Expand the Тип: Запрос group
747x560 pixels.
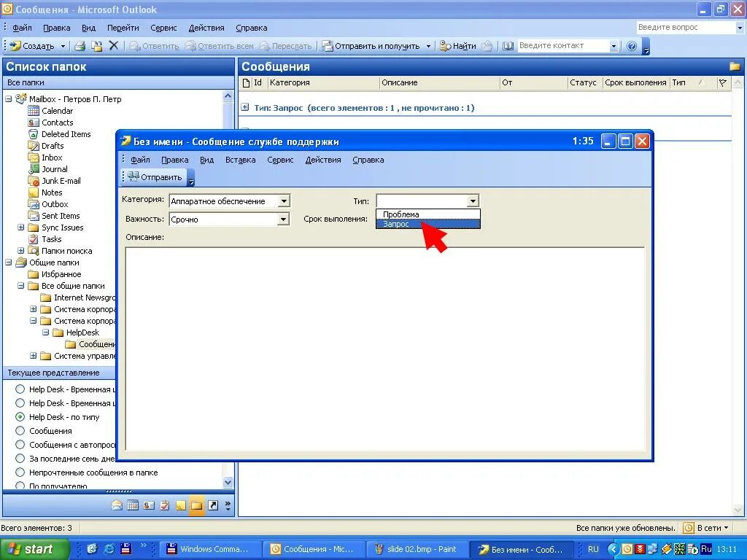[245, 108]
